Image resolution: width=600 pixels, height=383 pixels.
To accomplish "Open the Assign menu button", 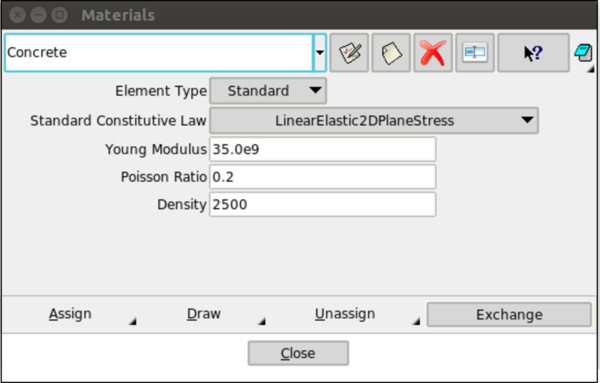I will click(70, 314).
